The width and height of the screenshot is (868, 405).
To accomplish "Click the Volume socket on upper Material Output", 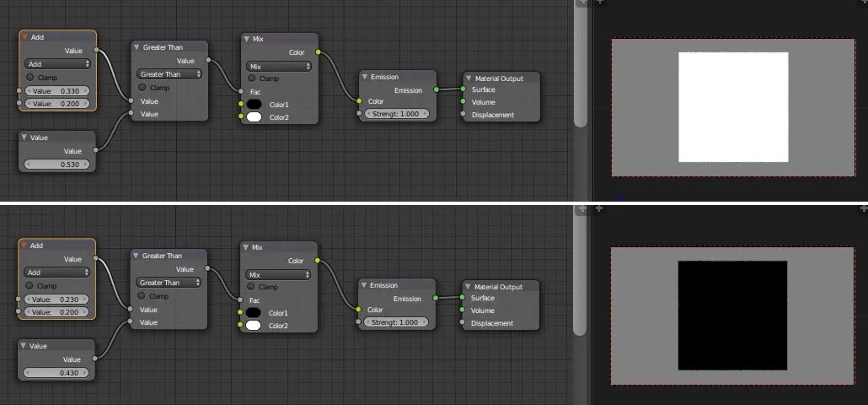I will click(463, 101).
